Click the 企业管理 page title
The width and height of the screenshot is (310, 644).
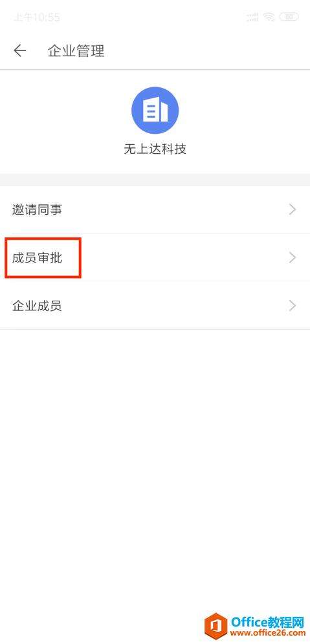coord(76,51)
